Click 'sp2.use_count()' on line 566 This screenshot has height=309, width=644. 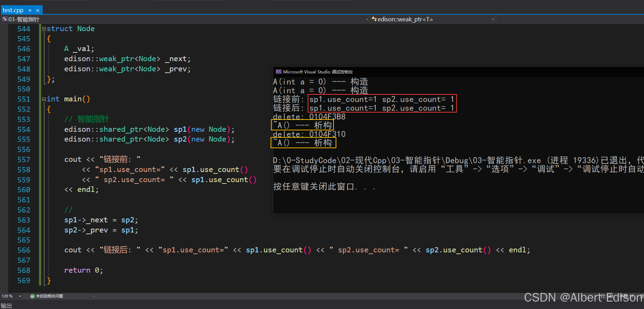(x=458, y=250)
